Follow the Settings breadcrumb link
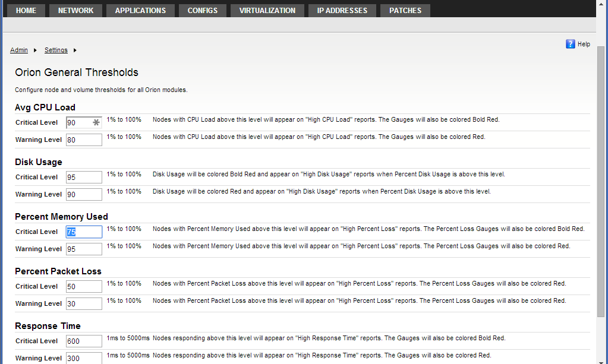 point(56,50)
